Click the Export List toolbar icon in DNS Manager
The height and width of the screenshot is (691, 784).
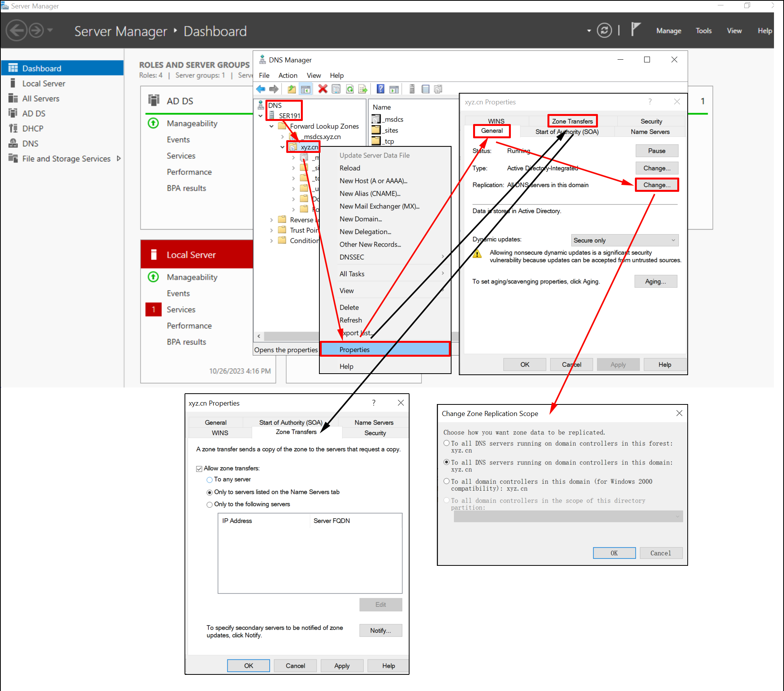click(363, 89)
